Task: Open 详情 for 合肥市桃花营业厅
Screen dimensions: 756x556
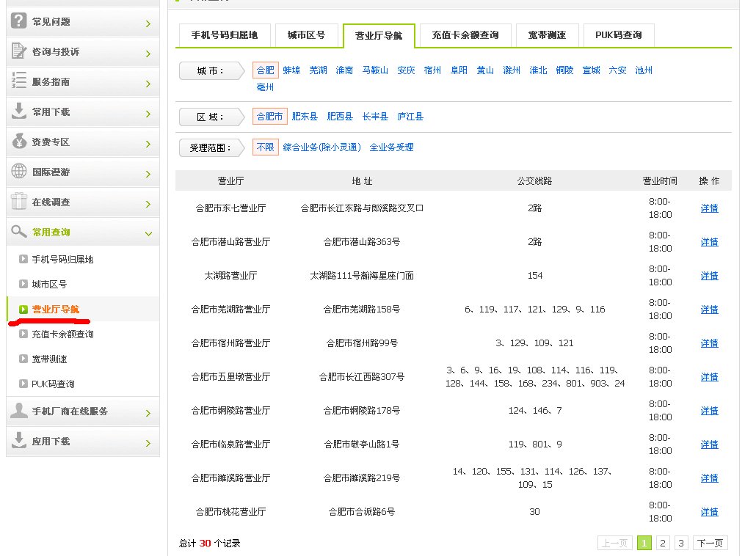Action: 709,512
